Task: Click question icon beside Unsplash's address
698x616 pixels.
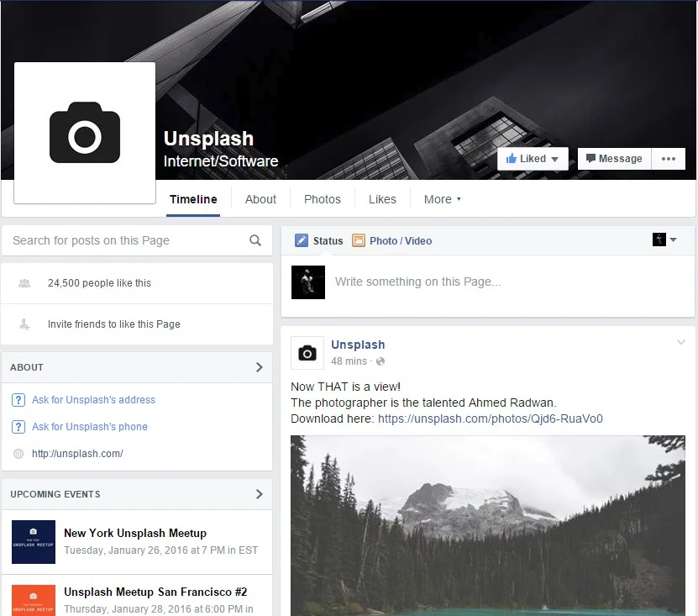Action: 18,400
